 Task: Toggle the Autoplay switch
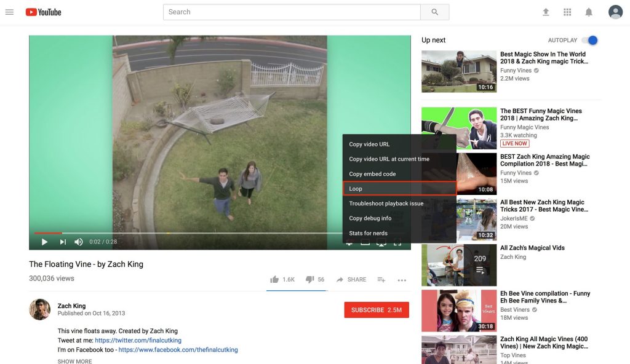click(589, 40)
